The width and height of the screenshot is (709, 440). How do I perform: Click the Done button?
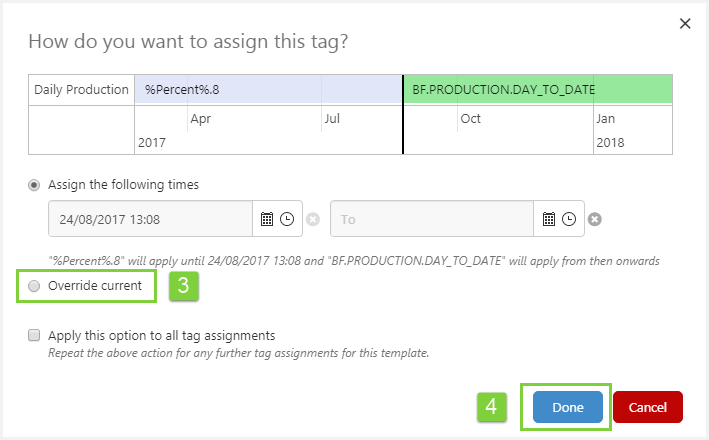point(567,407)
